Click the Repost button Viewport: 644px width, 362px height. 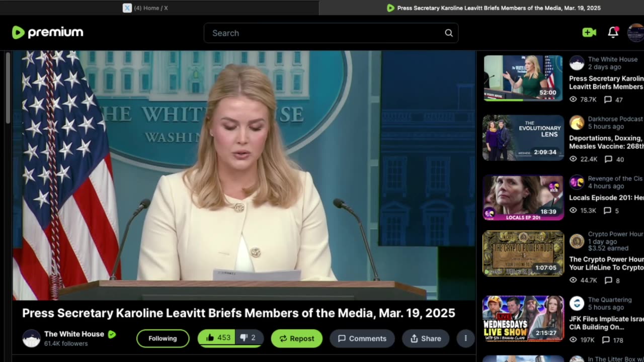pyautogui.click(x=297, y=338)
